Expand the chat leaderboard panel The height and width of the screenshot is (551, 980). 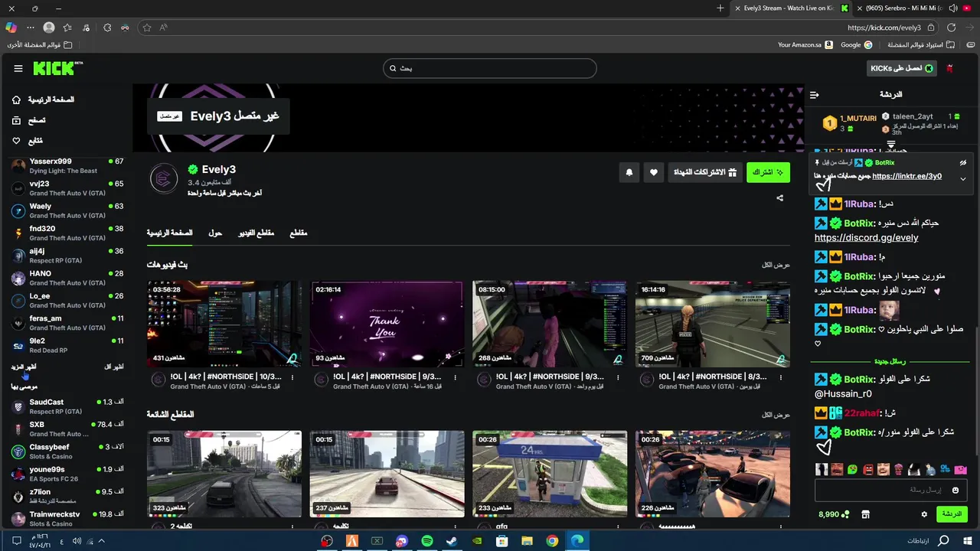pyautogui.click(x=890, y=144)
